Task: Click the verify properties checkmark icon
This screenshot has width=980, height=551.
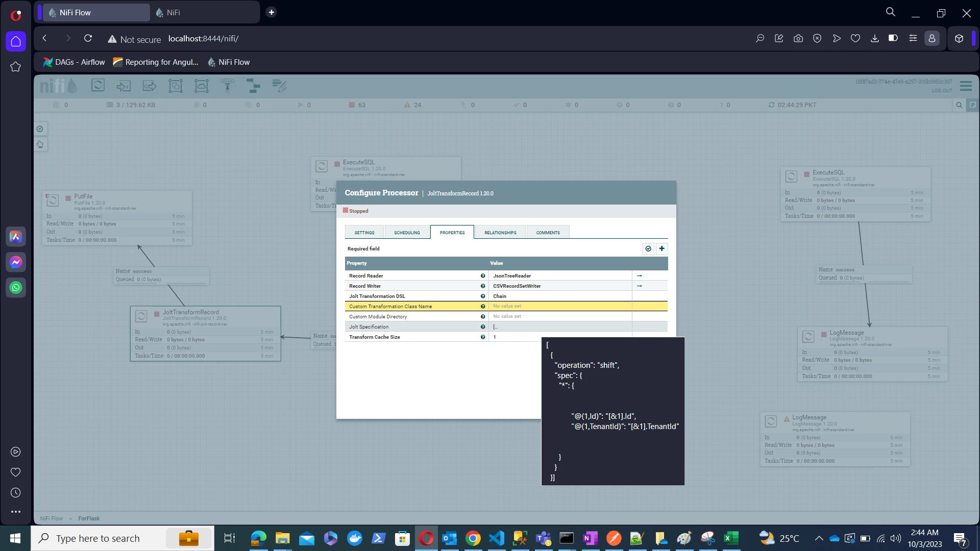Action: pos(648,248)
